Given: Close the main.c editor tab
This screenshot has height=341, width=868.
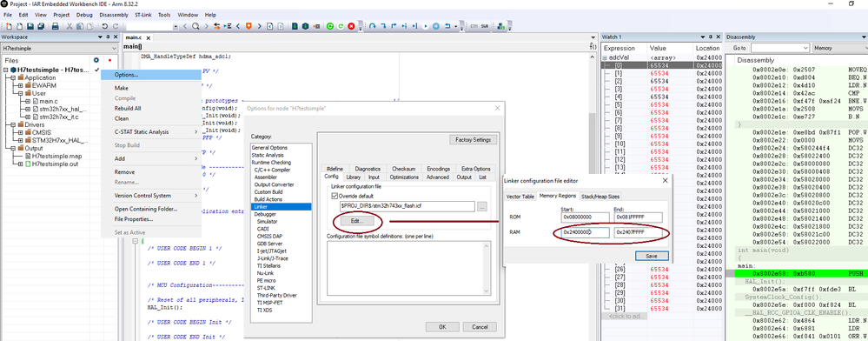Looking at the screenshot, I should pyautogui.click(x=149, y=37).
